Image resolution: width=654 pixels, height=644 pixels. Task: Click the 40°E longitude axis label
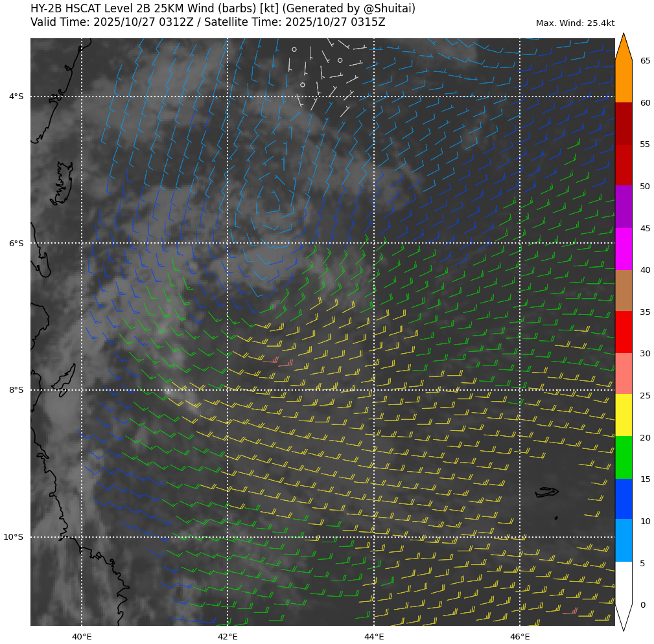82,637
